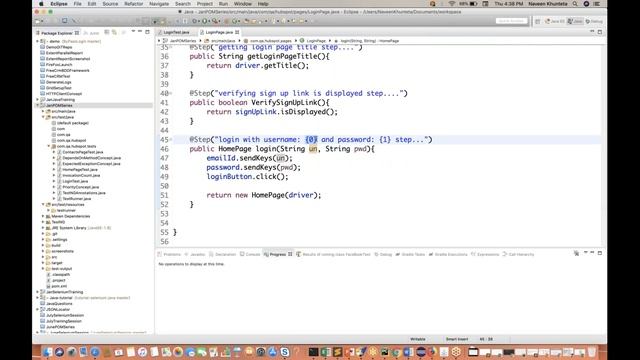Minimize the Package Explorer panel
Viewport: 640px width, 360px height.
pos(140,32)
